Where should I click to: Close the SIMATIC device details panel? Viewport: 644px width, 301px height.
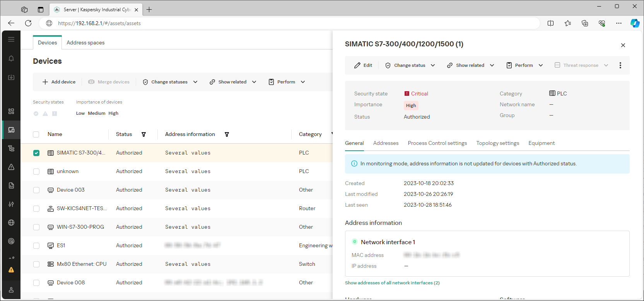click(623, 45)
